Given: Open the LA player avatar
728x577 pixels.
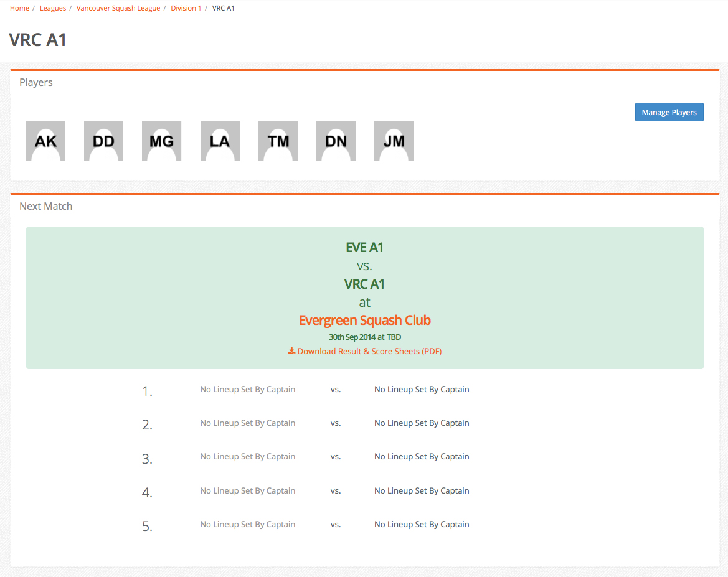Looking at the screenshot, I should [x=220, y=141].
